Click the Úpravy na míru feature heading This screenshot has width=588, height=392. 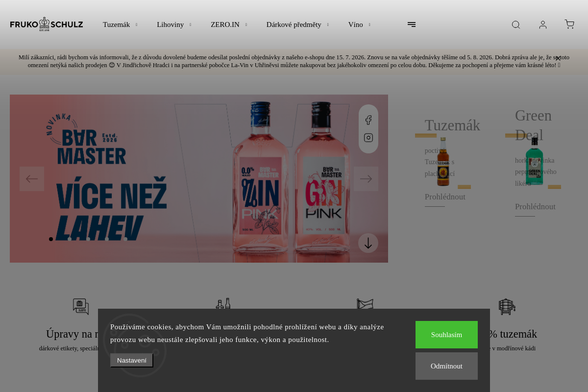(72, 334)
